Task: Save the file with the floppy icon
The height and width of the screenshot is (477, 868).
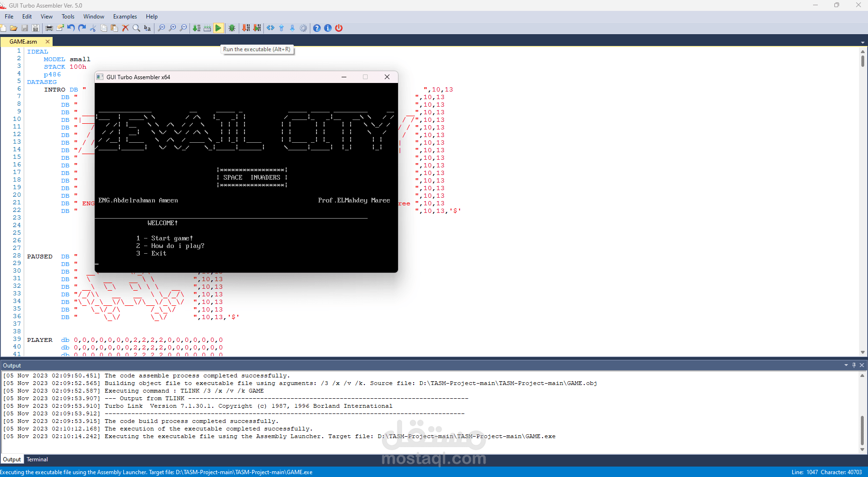Action: [x=25, y=28]
